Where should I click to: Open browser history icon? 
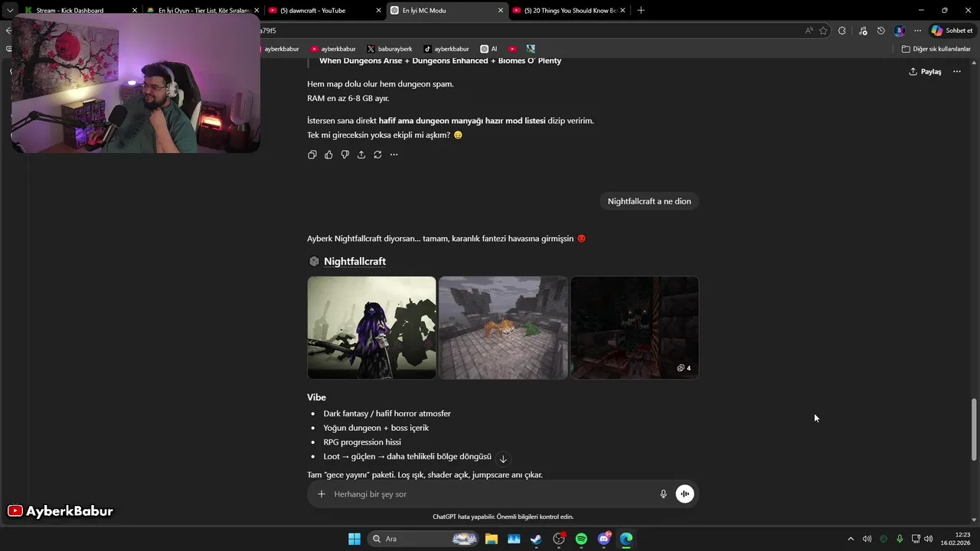pyautogui.click(x=881, y=31)
